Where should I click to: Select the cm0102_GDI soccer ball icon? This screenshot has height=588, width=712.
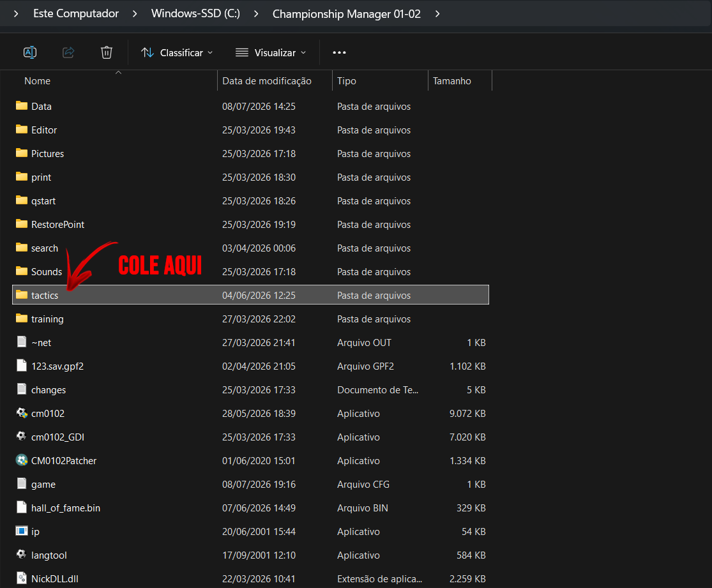point(21,436)
